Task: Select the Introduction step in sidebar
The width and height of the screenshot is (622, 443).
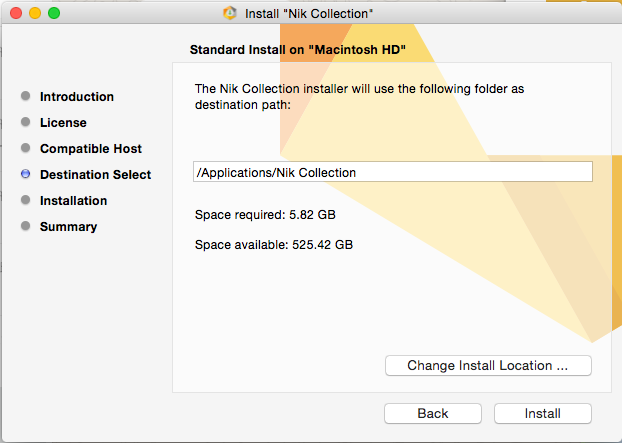Action: tap(77, 96)
